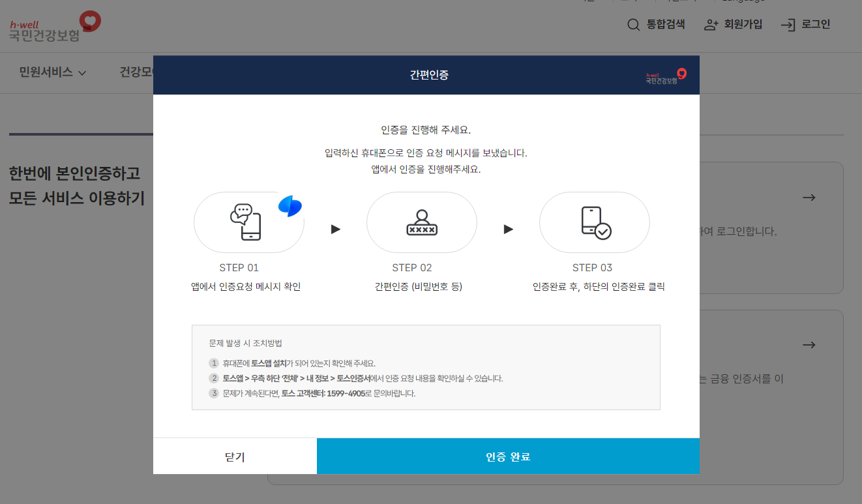Click the 국민건강보험 h-well logo
The width and height of the screenshot is (862, 504).
coord(55,26)
